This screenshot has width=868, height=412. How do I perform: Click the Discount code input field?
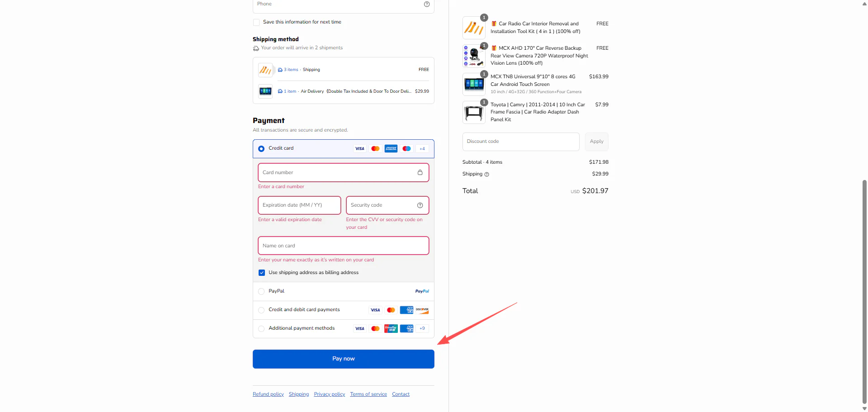[520, 142]
